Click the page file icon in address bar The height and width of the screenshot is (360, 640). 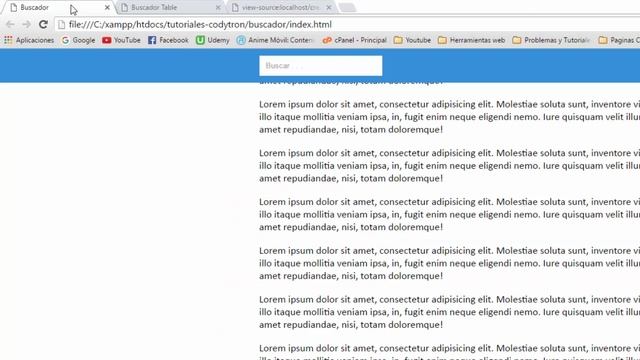[x=61, y=24]
